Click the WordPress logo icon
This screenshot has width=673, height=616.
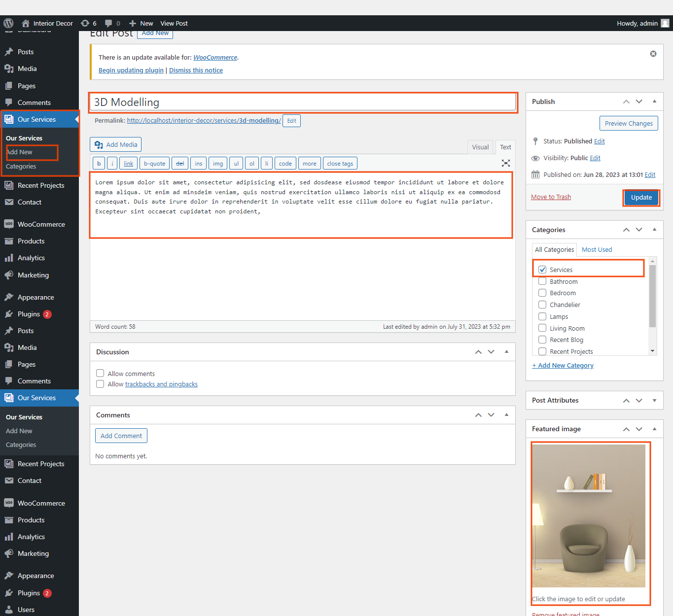click(8, 23)
